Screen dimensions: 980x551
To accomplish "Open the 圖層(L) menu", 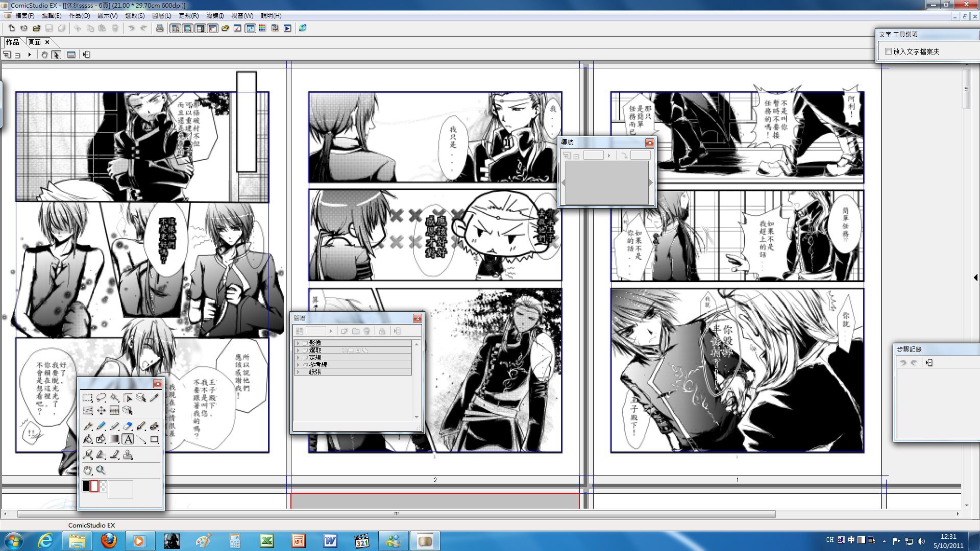I will (x=162, y=16).
